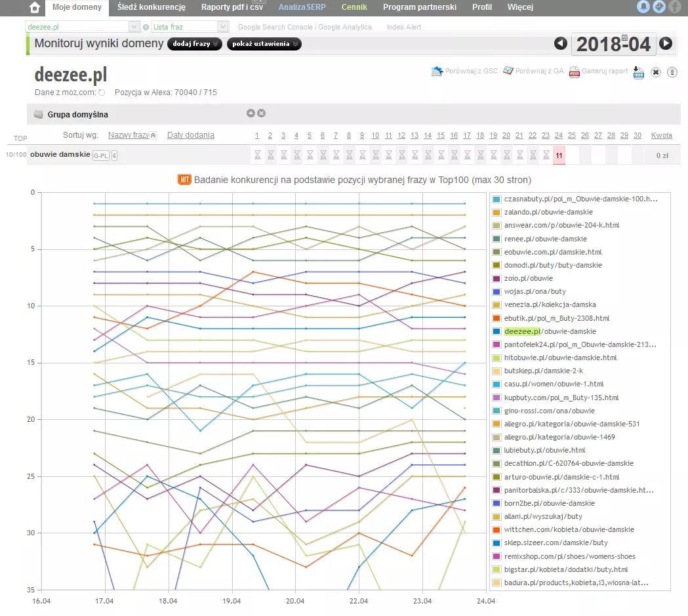Click the round exclamation icon near report tools

pyautogui.click(x=672, y=72)
